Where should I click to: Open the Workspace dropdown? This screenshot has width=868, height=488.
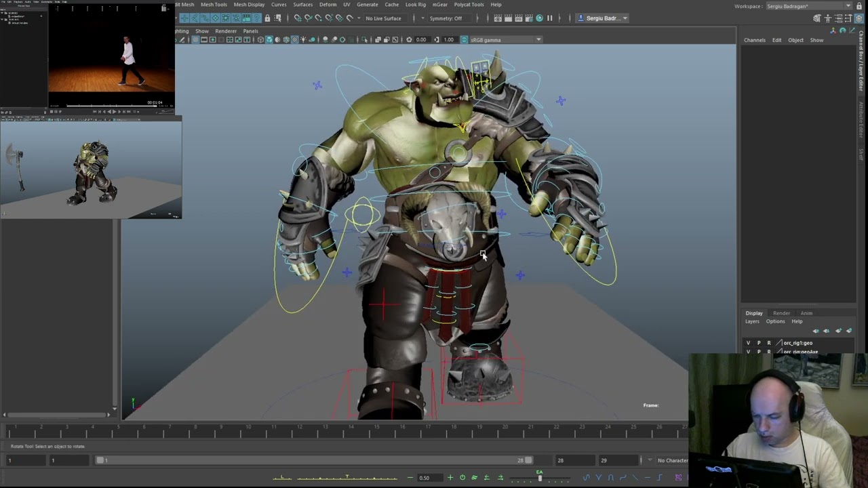(x=809, y=6)
